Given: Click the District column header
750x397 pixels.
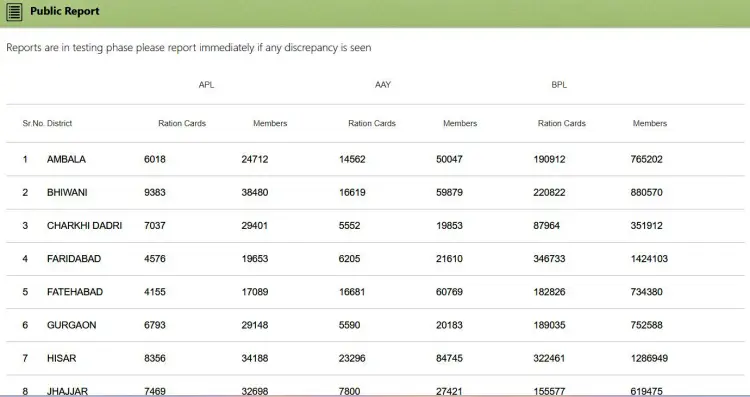Looking at the screenshot, I should [x=59, y=123].
